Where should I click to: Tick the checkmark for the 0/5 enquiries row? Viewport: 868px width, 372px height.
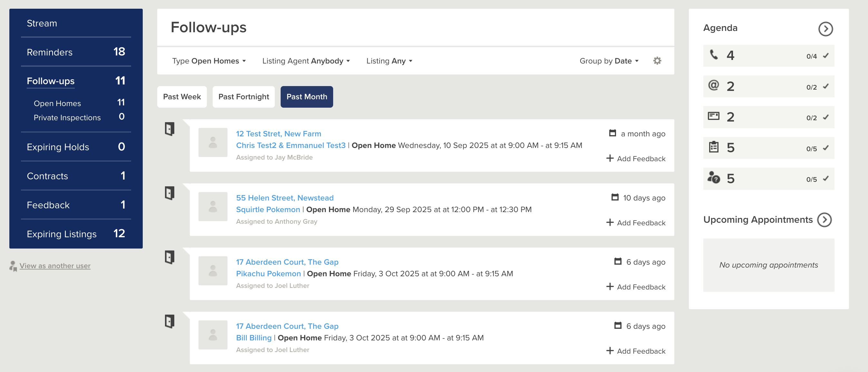point(825,179)
